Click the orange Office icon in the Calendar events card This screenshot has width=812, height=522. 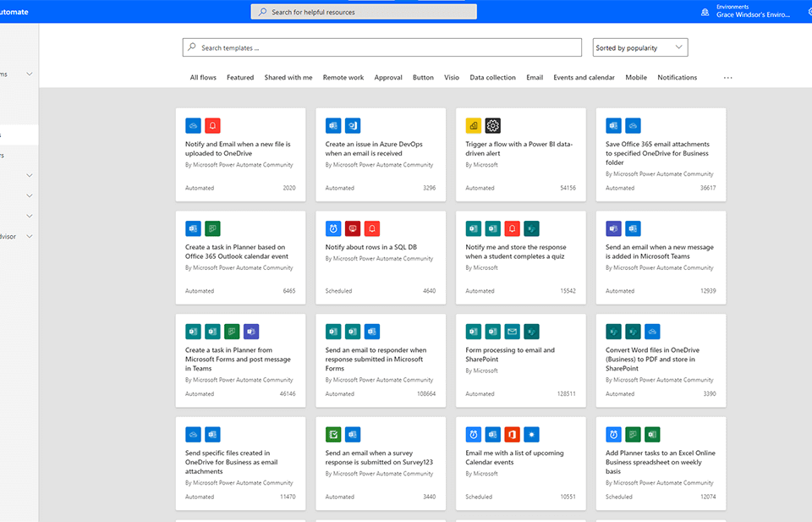(512, 434)
